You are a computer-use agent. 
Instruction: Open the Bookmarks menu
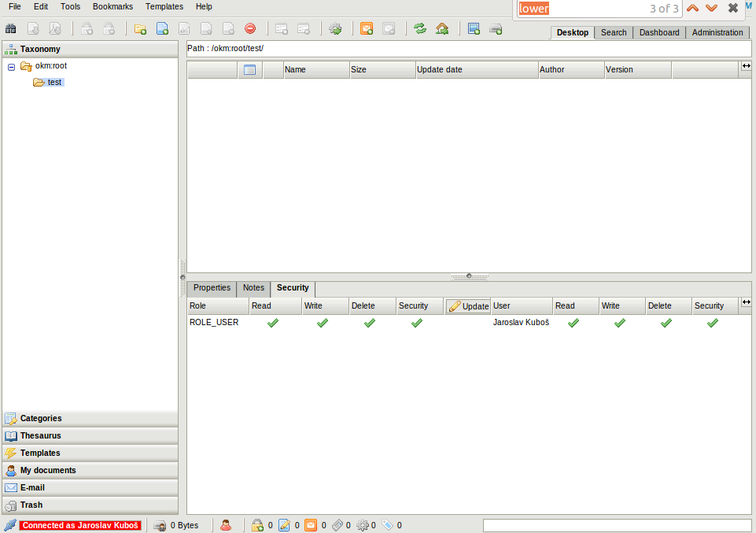(112, 6)
